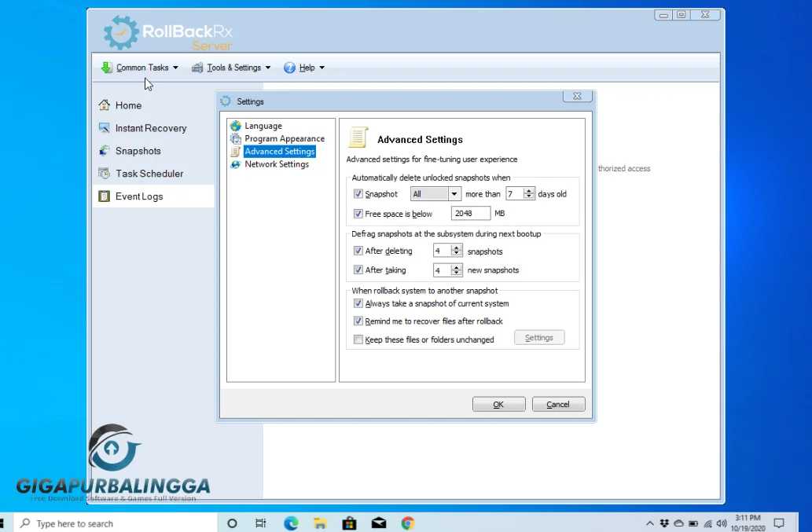Click the OK button
Image resolution: width=812 pixels, height=532 pixels.
tap(498, 404)
